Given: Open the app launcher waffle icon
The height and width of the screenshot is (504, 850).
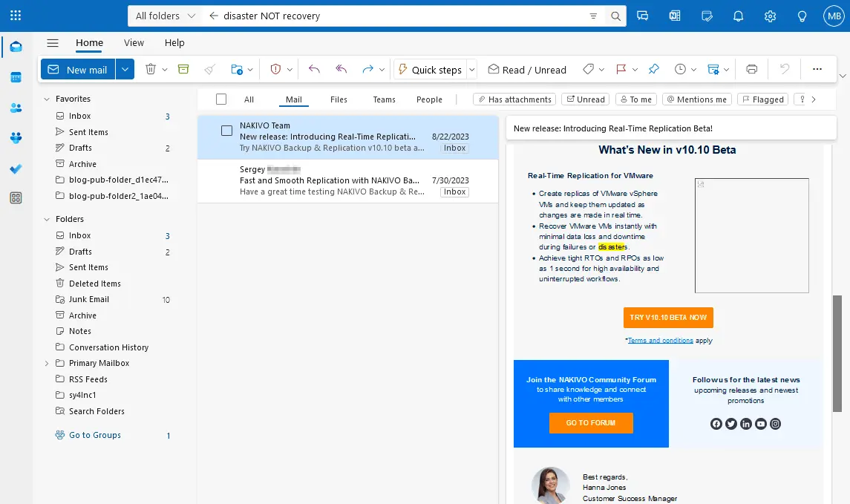Looking at the screenshot, I should tap(16, 16).
